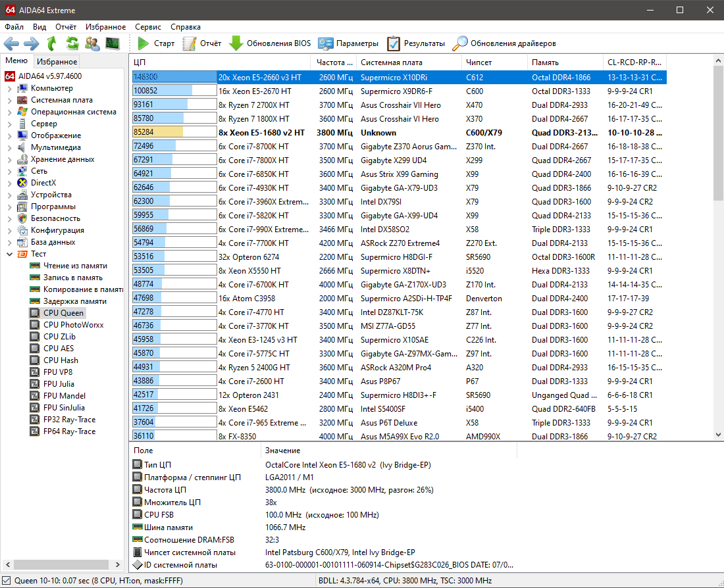Select CPU Queen in the tree
Image resolution: width=724 pixels, height=588 pixels.
63,313
